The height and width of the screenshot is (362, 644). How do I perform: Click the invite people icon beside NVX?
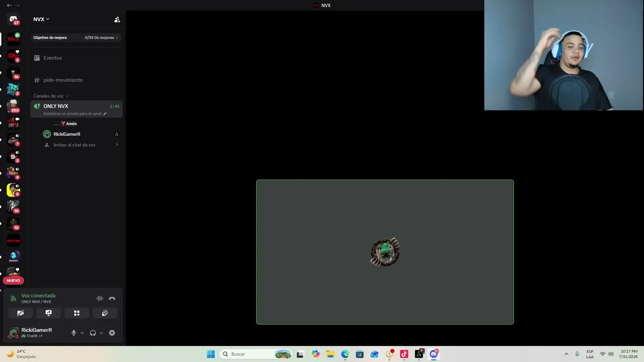coord(117,20)
